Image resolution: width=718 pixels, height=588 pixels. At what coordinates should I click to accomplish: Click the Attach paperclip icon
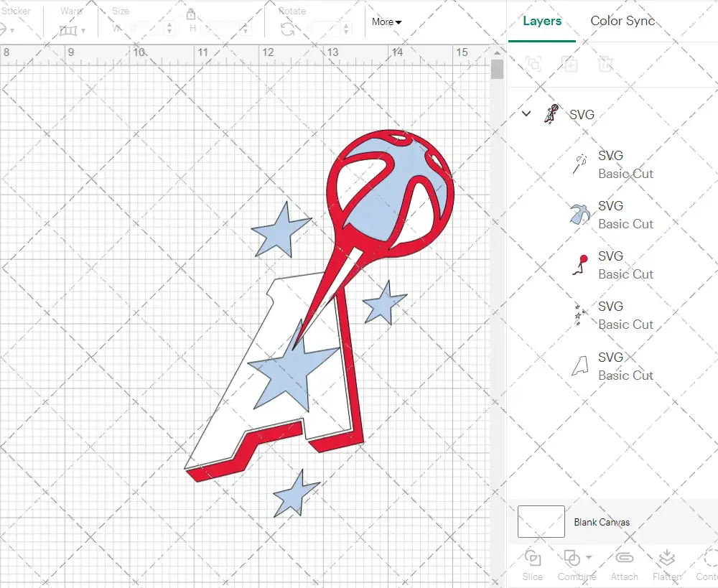[624, 559]
